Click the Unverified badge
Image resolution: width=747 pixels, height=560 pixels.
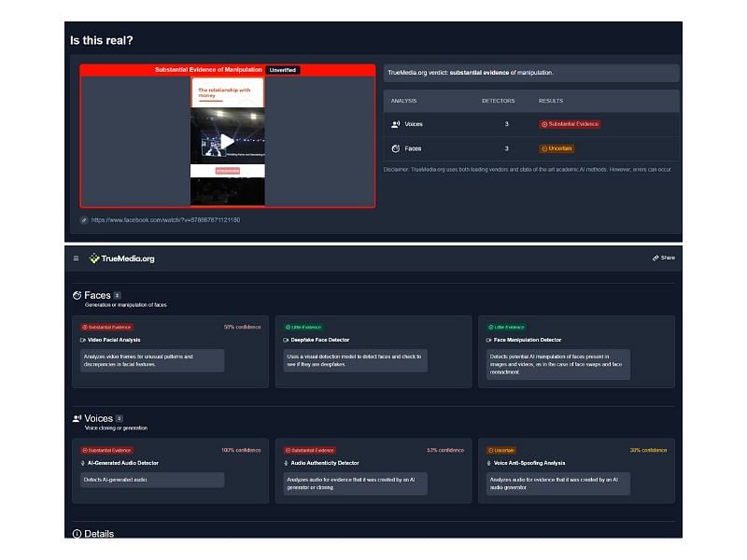tap(283, 70)
